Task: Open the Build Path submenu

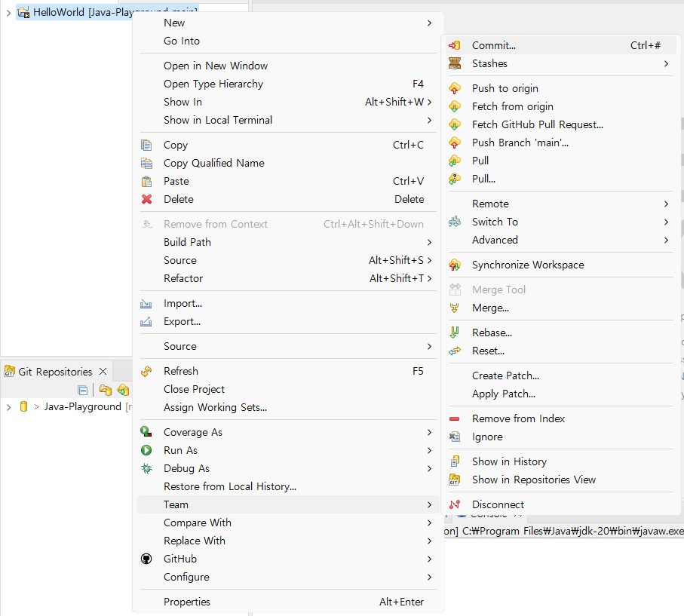Action: pyautogui.click(x=288, y=242)
